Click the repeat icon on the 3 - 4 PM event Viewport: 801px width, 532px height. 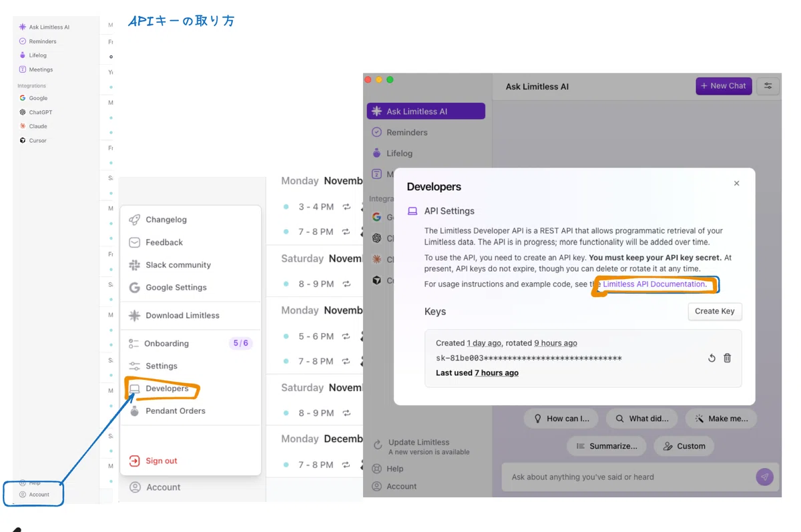click(x=346, y=207)
